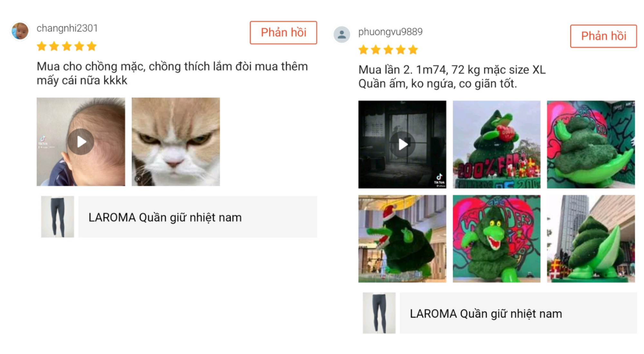
Task: Play the dark window TikTok video
Action: (x=402, y=144)
